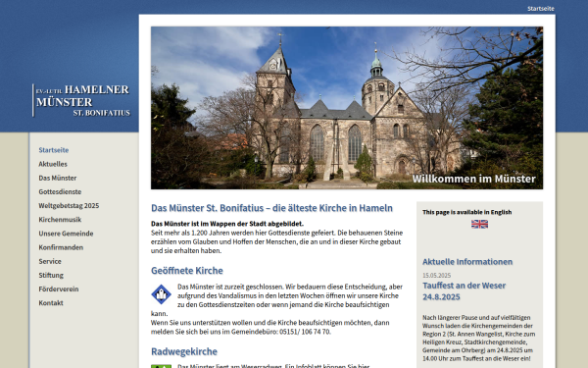Open Tauffest an der Weser 24.8.2025 article
The height and width of the screenshot is (368, 588).
[x=464, y=291]
